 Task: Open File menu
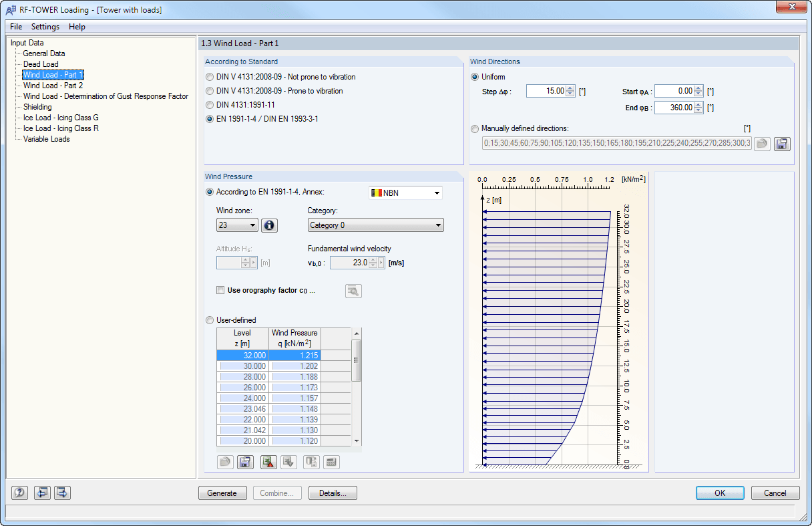pos(16,27)
